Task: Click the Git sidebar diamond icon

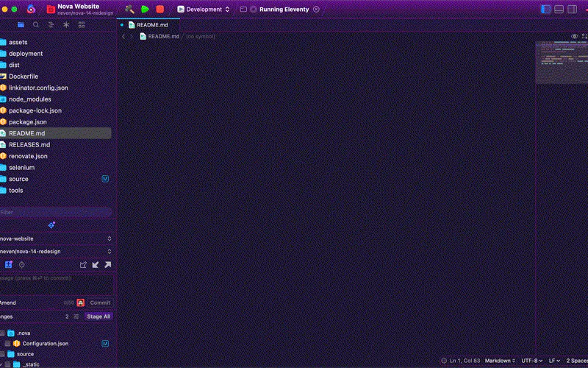Action: 51,225
